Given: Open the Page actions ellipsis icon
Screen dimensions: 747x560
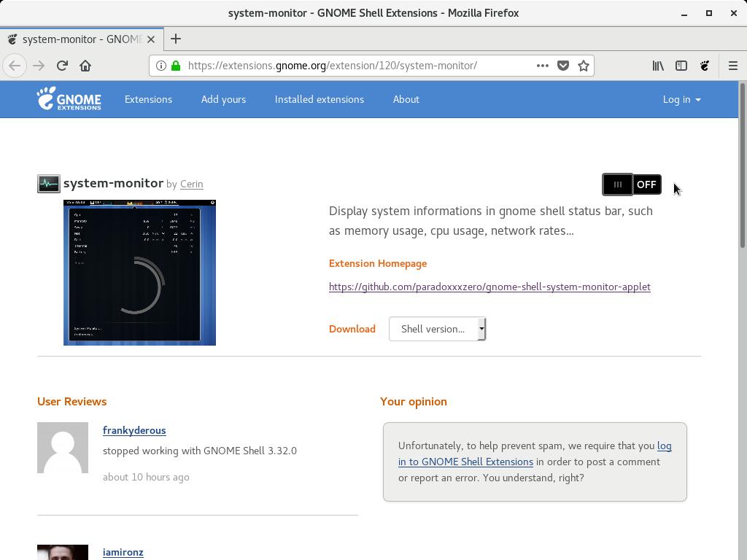Looking at the screenshot, I should click(x=542, y=65).
